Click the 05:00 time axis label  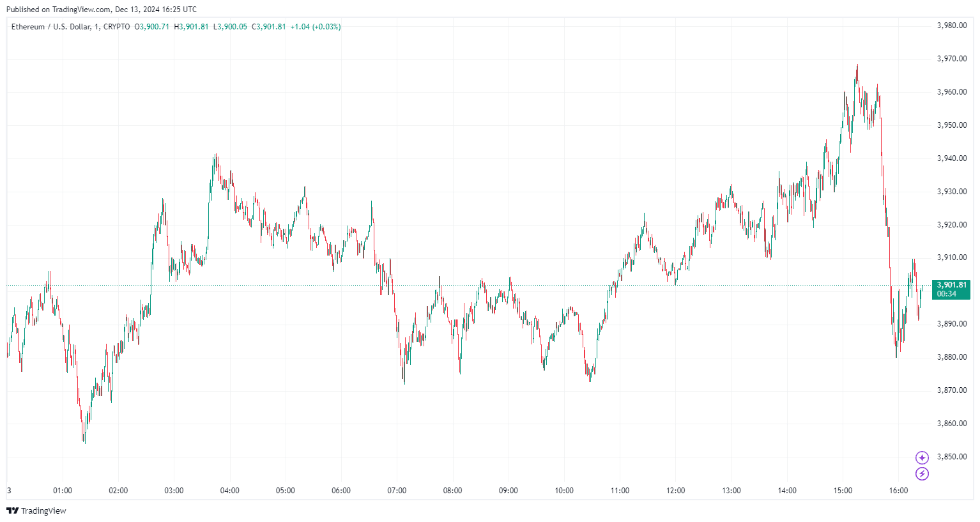[286, 491]
